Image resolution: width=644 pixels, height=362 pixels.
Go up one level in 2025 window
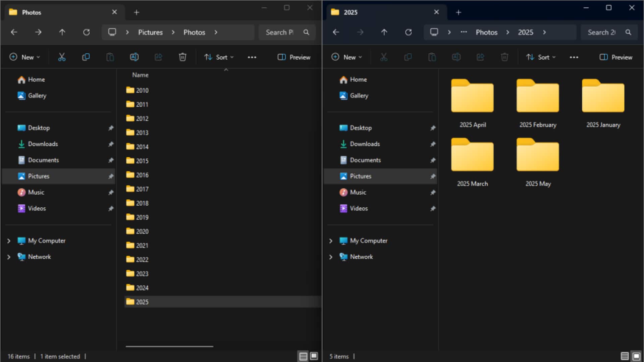[384, 32]
